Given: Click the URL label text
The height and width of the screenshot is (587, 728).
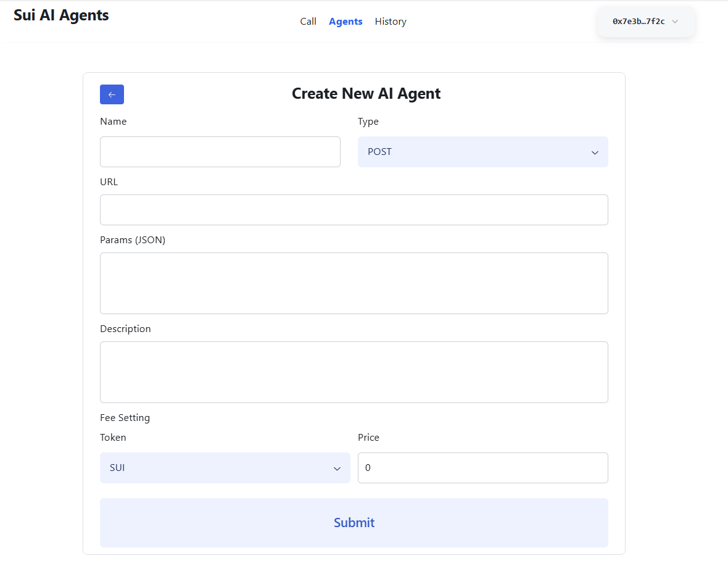Looking at the screenshot, I should coord(109,181).
